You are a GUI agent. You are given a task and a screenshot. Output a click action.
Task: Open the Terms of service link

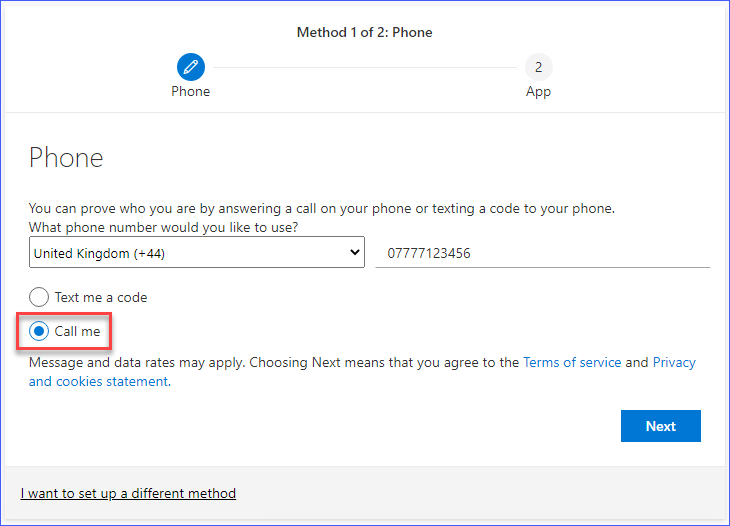click(572, 362)
